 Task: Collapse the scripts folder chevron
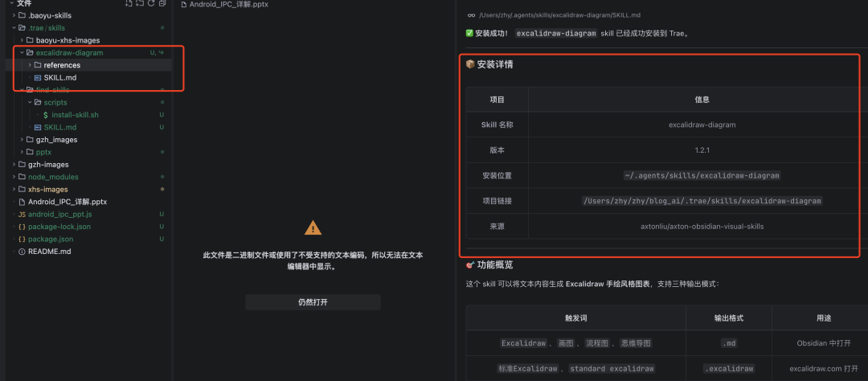point(30,102)
